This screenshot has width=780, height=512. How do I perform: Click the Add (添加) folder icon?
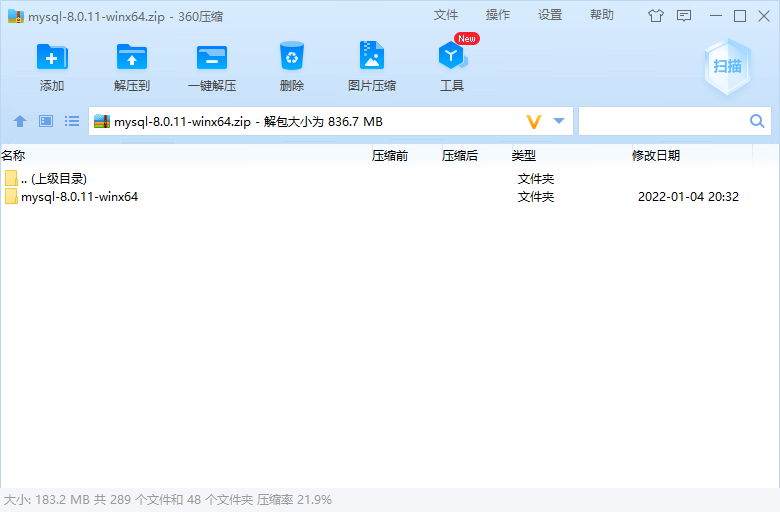52,57
